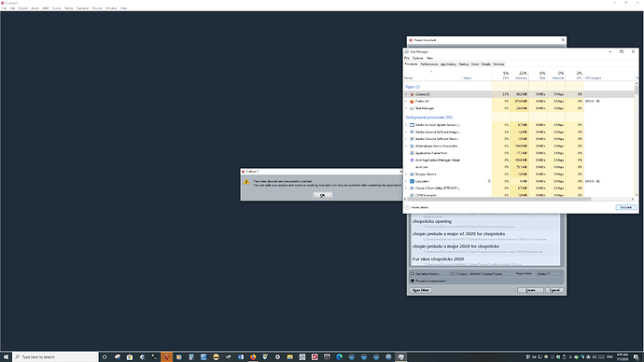Open the Cubase Transport menu
Viewport: 644px width, 362px height.
click(x=82, y=8)
